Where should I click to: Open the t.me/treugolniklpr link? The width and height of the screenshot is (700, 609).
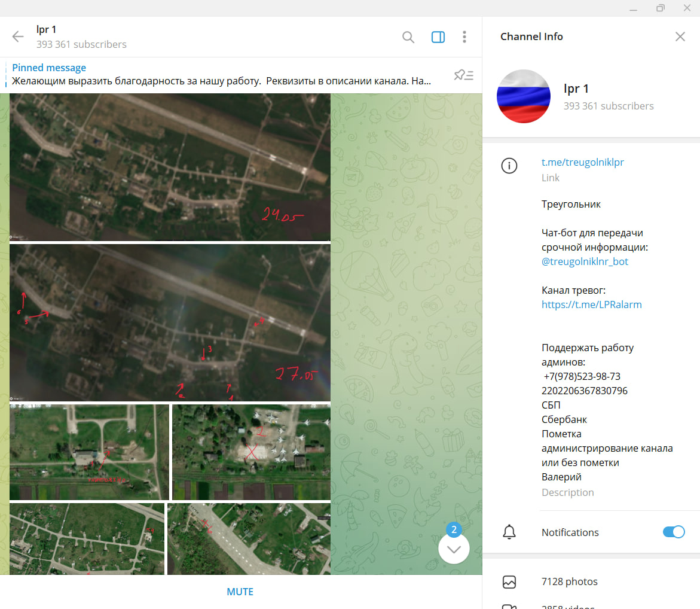coord(582,162)
